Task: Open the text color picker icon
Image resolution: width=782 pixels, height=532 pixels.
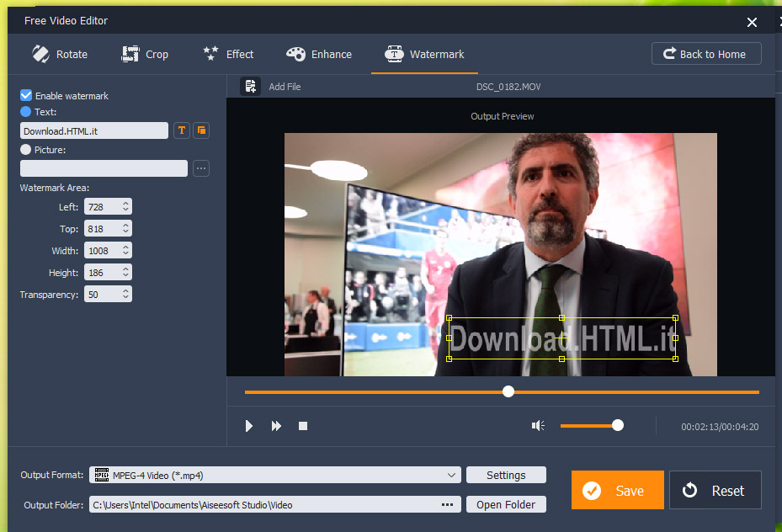Action: [x=201, y=130]
